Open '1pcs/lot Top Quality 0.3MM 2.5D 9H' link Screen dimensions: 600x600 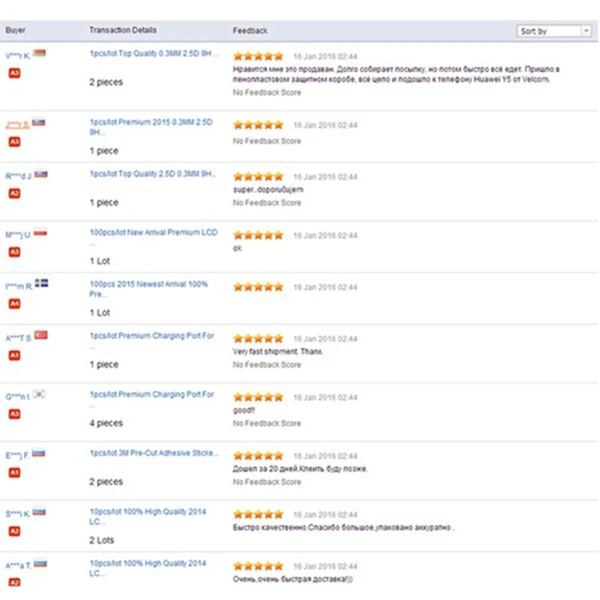[x=153, y=53]
